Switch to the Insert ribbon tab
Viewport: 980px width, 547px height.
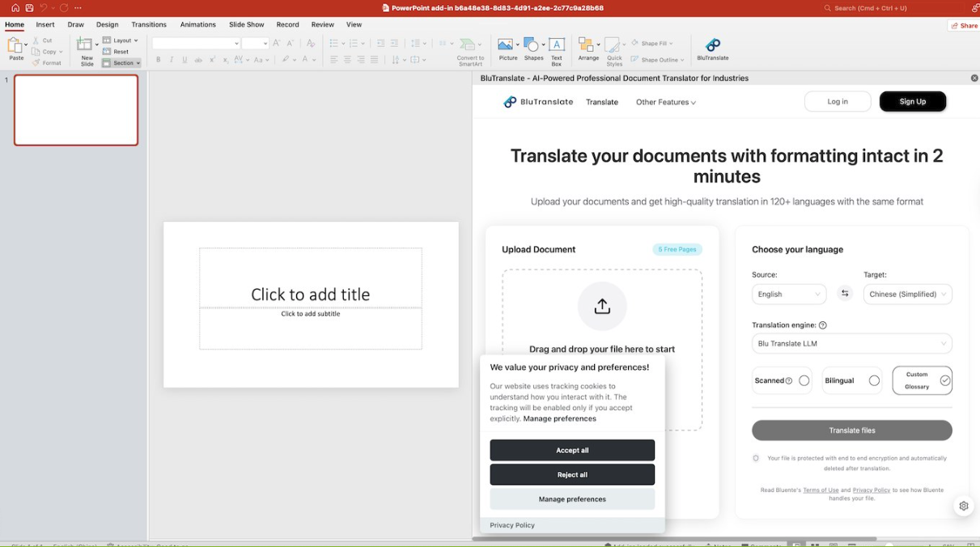click(45, 24)
